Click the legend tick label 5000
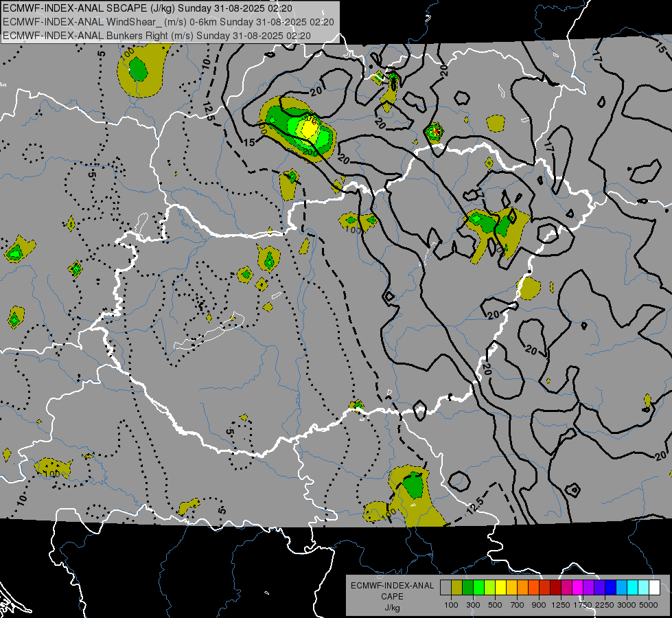Image resolution: width=672 pixels, height=618 pixels. tap(649, 605)
